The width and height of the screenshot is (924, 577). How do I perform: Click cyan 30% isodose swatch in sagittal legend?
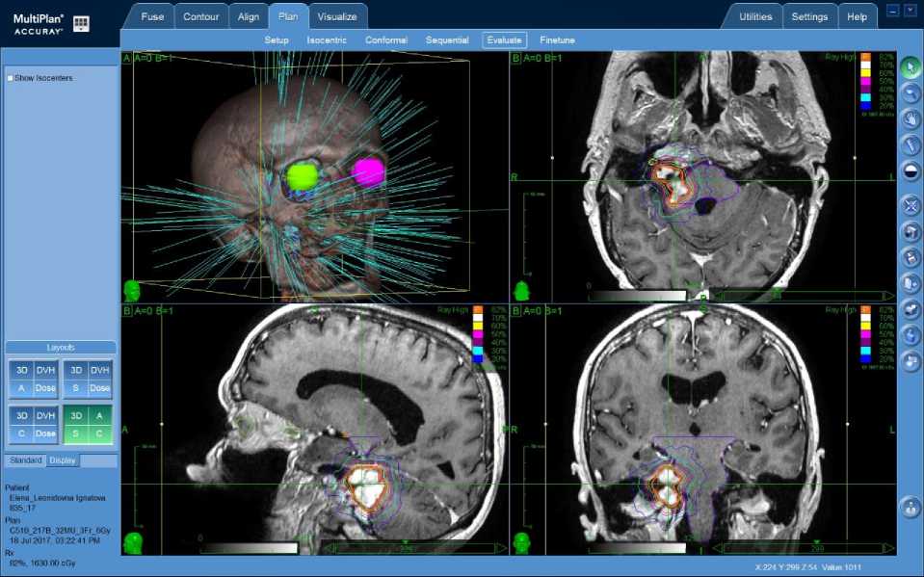tap(477, 351)
